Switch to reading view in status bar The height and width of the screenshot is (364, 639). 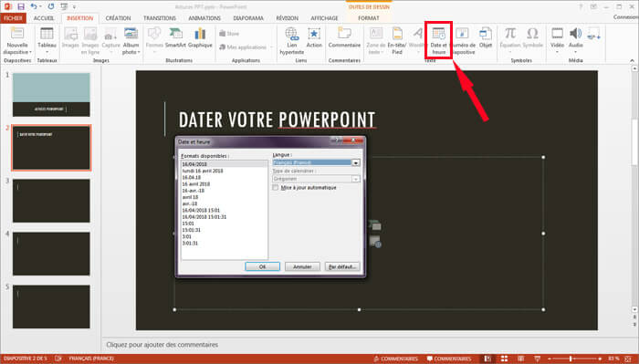521,359
